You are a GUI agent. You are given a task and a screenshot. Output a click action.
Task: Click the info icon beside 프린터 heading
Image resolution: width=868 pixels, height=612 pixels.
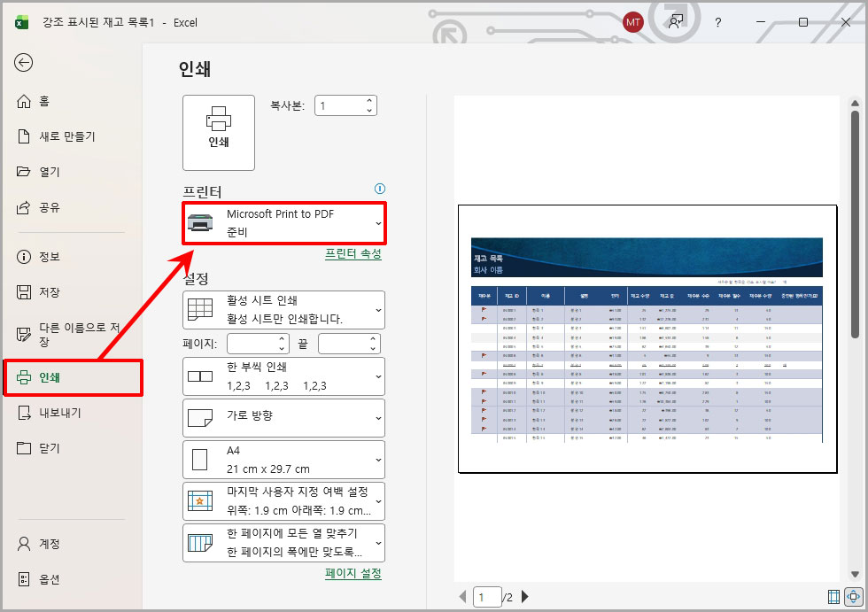pyautogui.click(x=379, y=189)
